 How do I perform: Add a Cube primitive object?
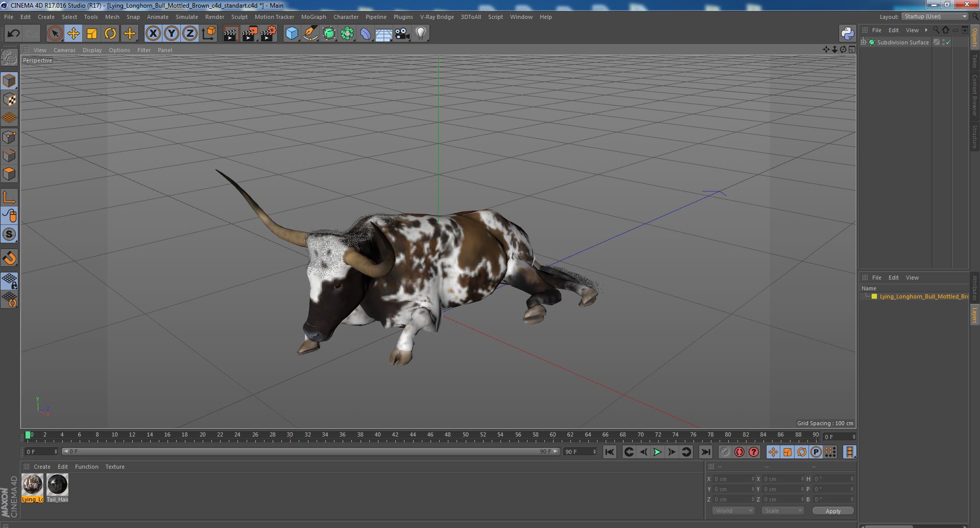292,34
